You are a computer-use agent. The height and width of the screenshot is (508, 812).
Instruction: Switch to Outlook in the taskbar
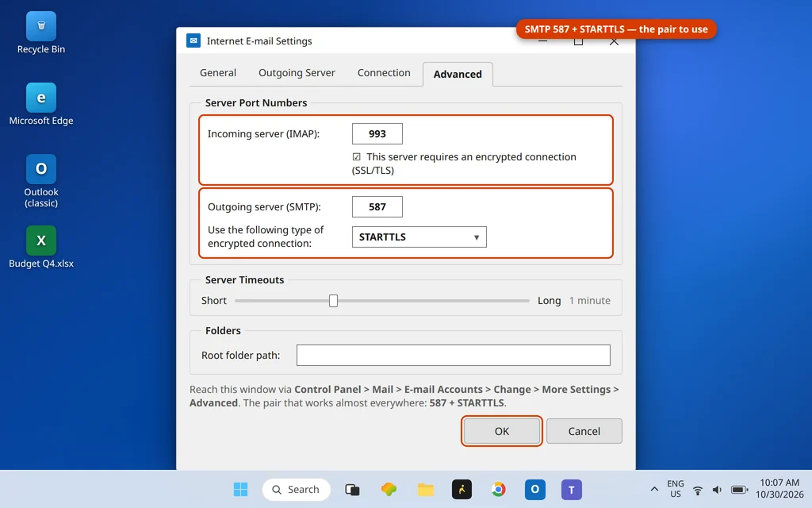[535, 489]
